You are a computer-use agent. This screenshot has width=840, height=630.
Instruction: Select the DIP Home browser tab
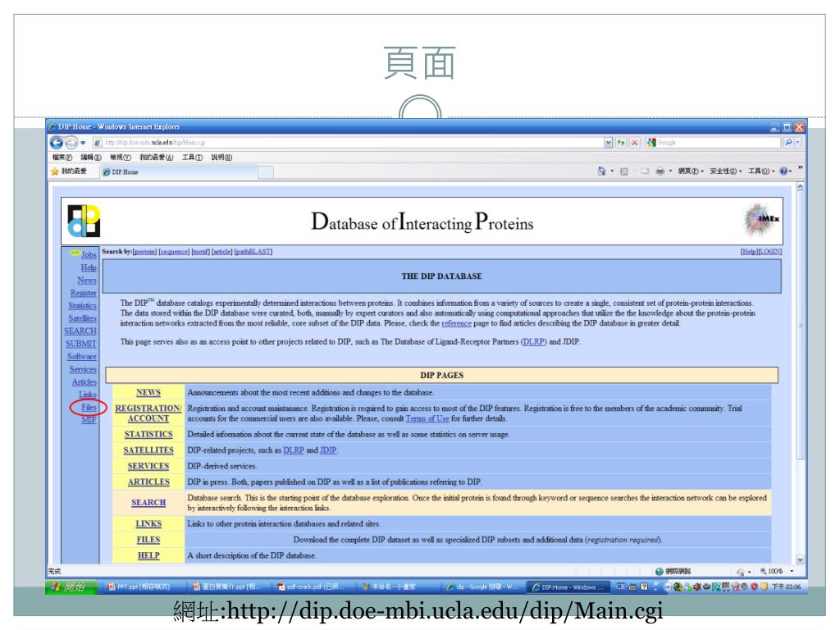click(x=179, y=172)
